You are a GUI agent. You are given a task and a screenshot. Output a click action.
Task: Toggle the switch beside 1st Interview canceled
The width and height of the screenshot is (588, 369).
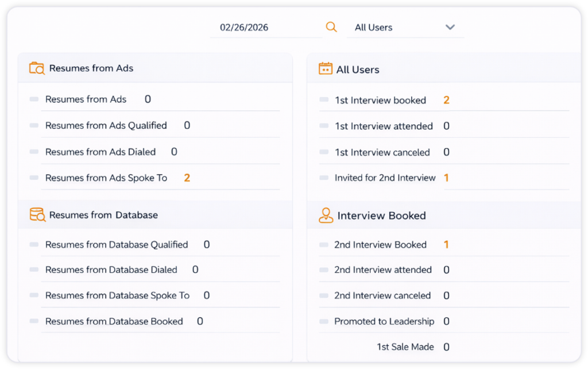point(324,152)
